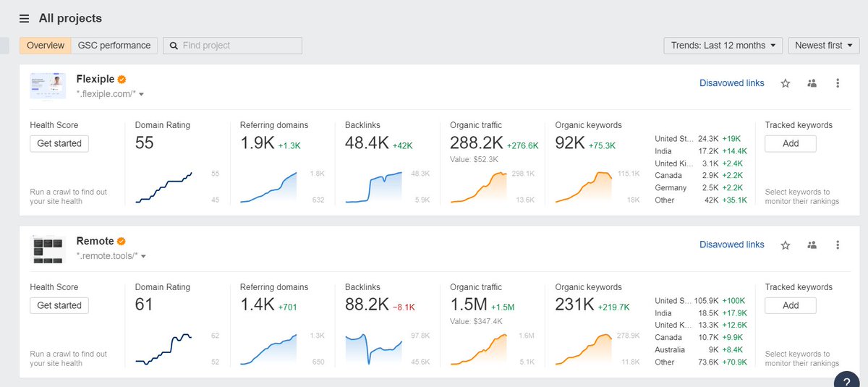This screenshot has height=387, width=868.
Task: Open the hamburger menu beside All projects
Action: pyautogui.click(x=25, y=19)
